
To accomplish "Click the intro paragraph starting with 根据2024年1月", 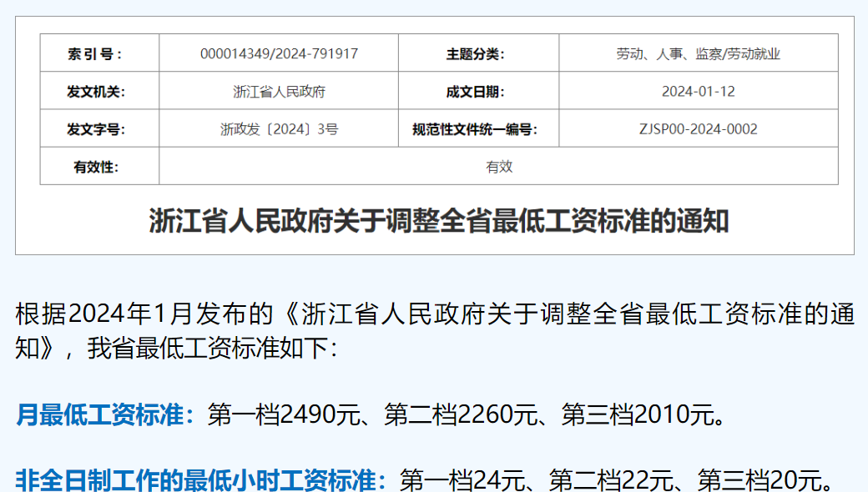I will [434, 330].
